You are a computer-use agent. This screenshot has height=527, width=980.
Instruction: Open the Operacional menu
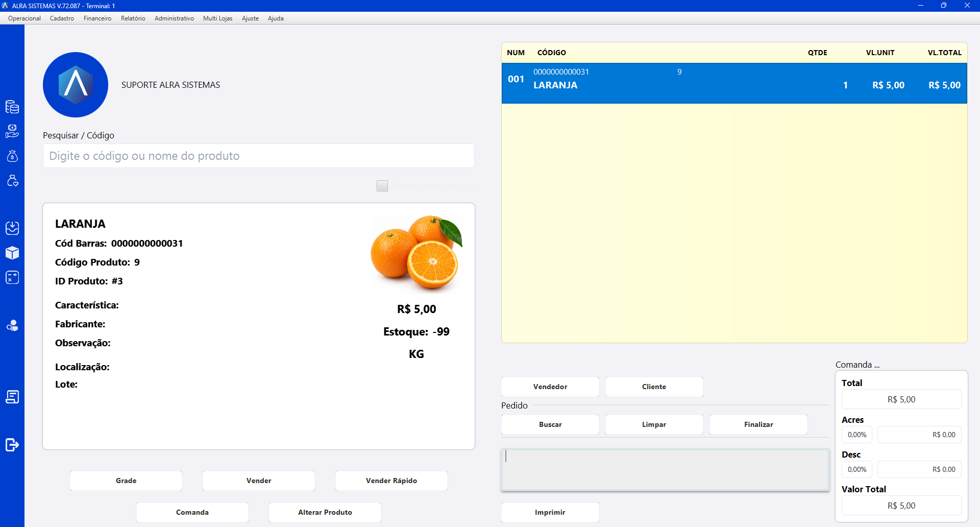click(24, 18)
